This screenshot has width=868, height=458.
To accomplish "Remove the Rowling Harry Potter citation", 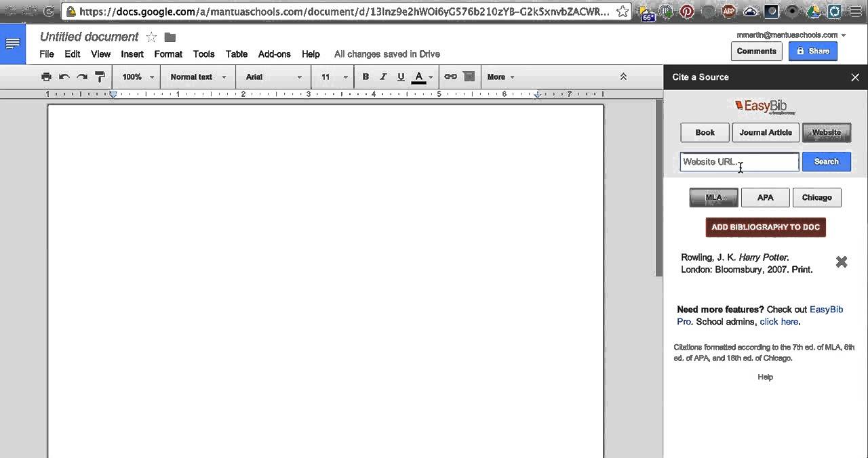I will [x=842, y=262].
